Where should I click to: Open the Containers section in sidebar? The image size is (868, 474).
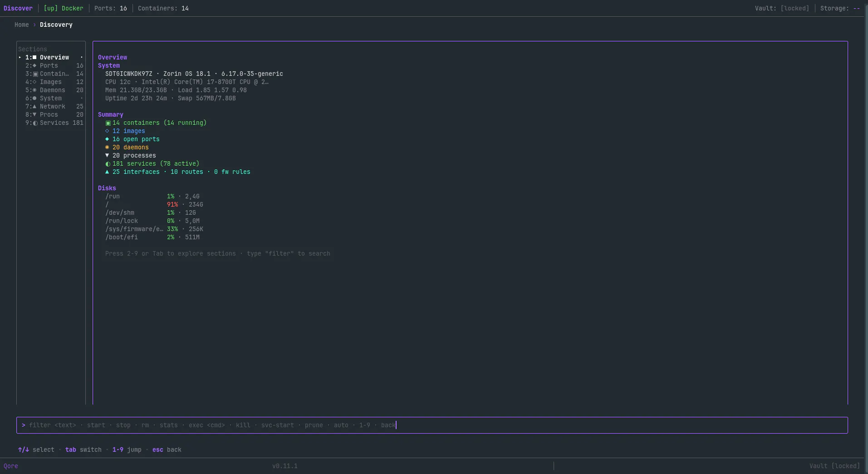tap(51, 74)
